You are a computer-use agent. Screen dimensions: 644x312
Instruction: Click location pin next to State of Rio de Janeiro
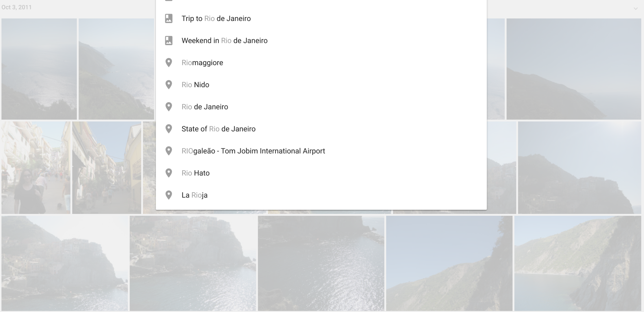pyautogui.click(x=169, y=129)
